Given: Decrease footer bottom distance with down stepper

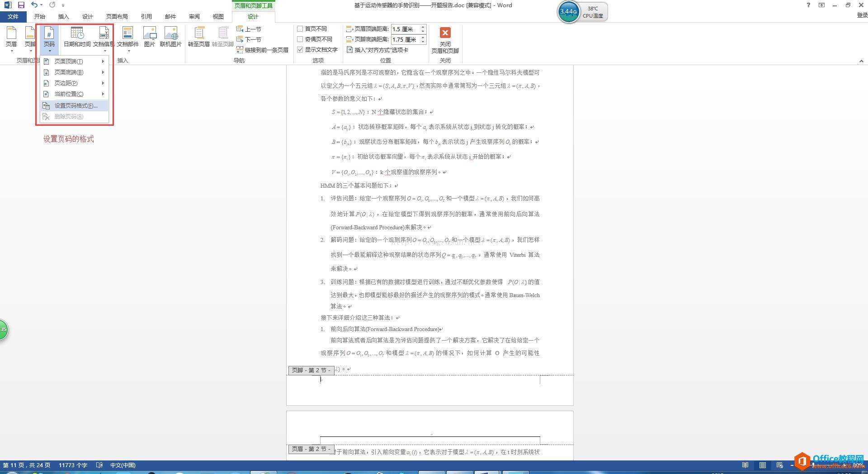Looking at the screenshot, I should (x=423, y=42).
